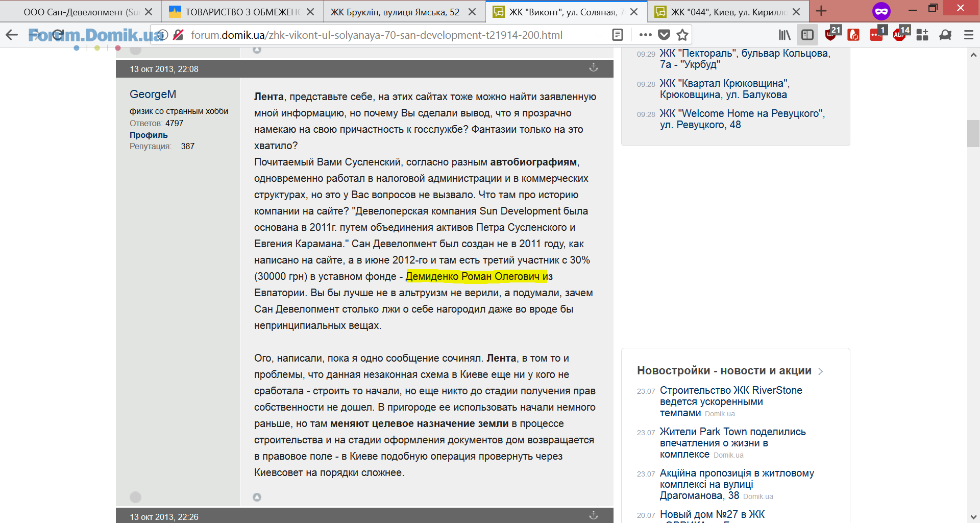Select the ЖК "Виконт", ул. Соляная tab
980x523 pixels.
(x=566, y=12)
